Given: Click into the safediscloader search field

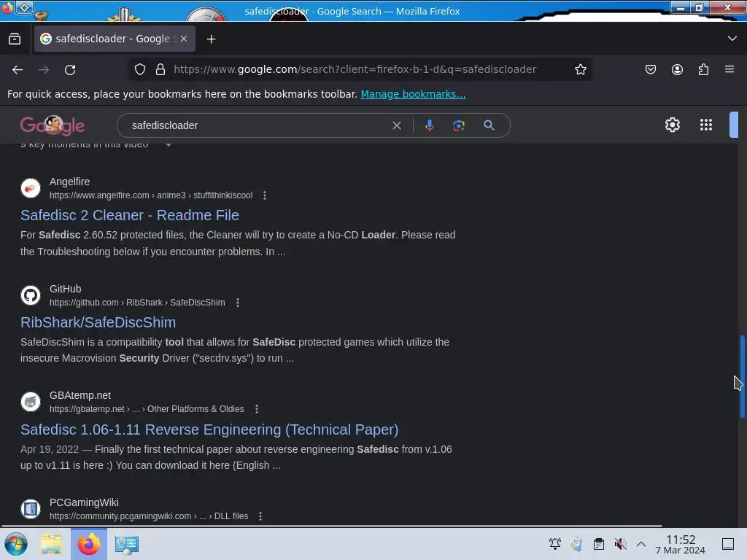Looking at the screenshot, I should pos(258,125).
